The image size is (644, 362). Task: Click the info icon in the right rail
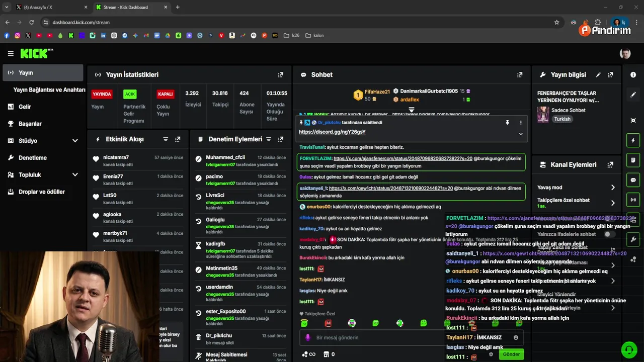tap(633, 74)
